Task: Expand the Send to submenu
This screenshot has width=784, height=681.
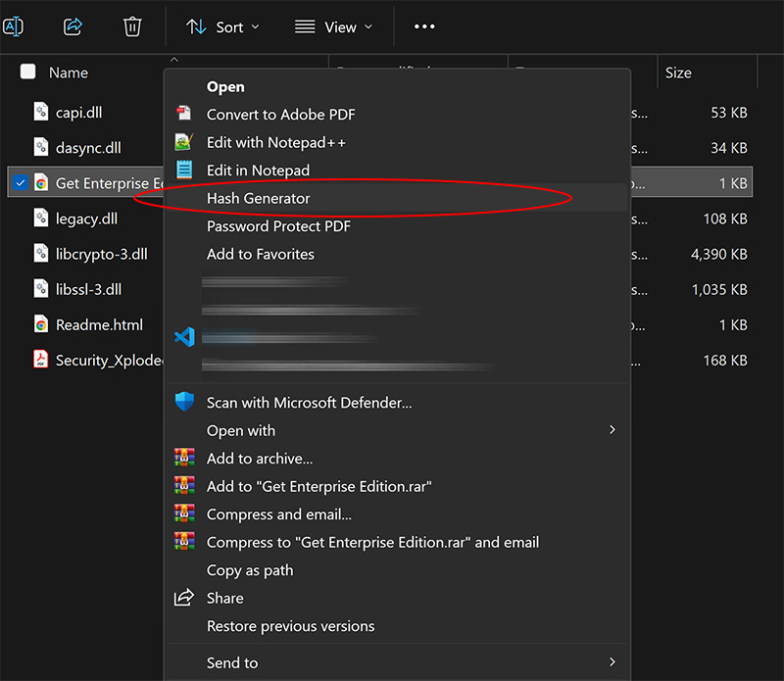Action: pyautogui.click(x=612, y=662)
